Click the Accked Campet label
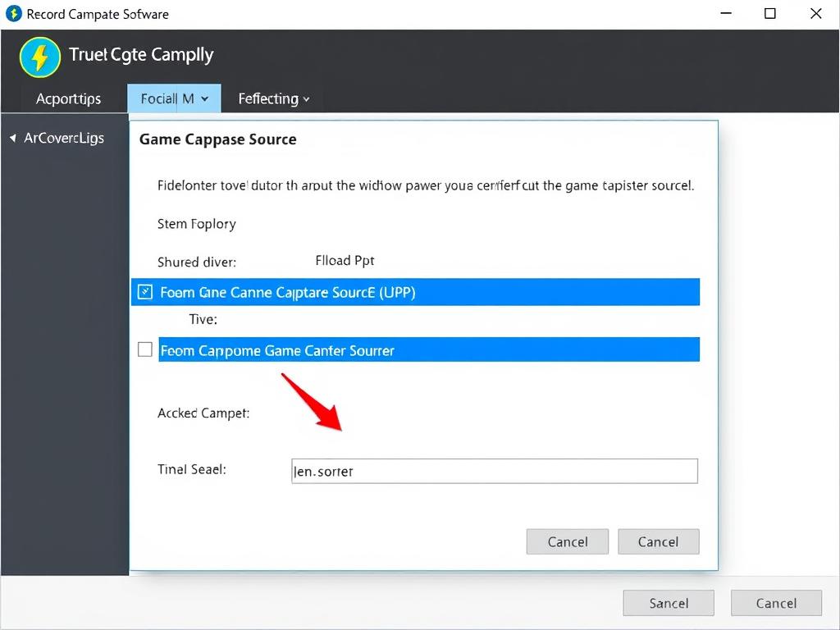The height and width of the screenshot is (630, 840). [203, 413]
